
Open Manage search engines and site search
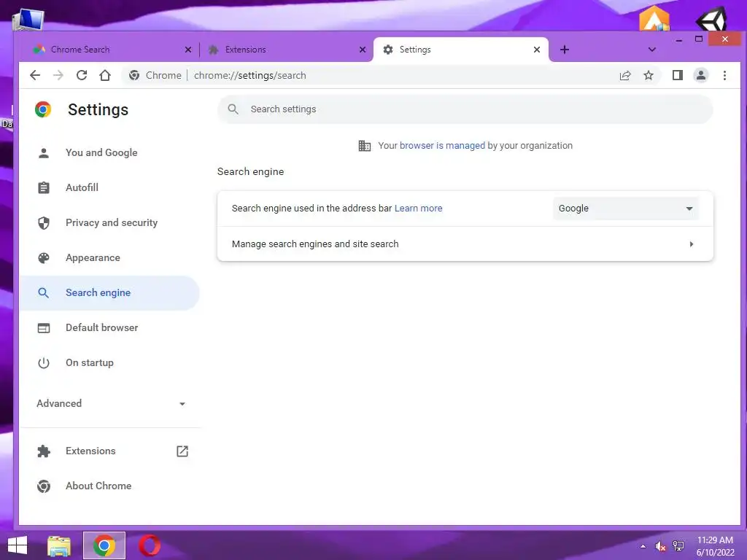pyautogui.click(x=465, y=244)
